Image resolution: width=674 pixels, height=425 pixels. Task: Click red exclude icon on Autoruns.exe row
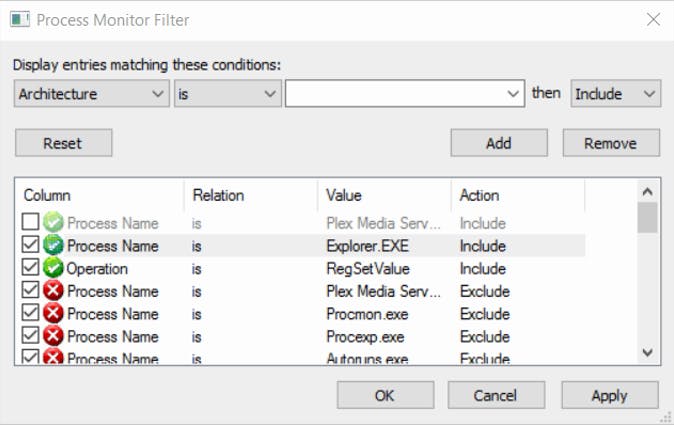click(x=54, y=358)
